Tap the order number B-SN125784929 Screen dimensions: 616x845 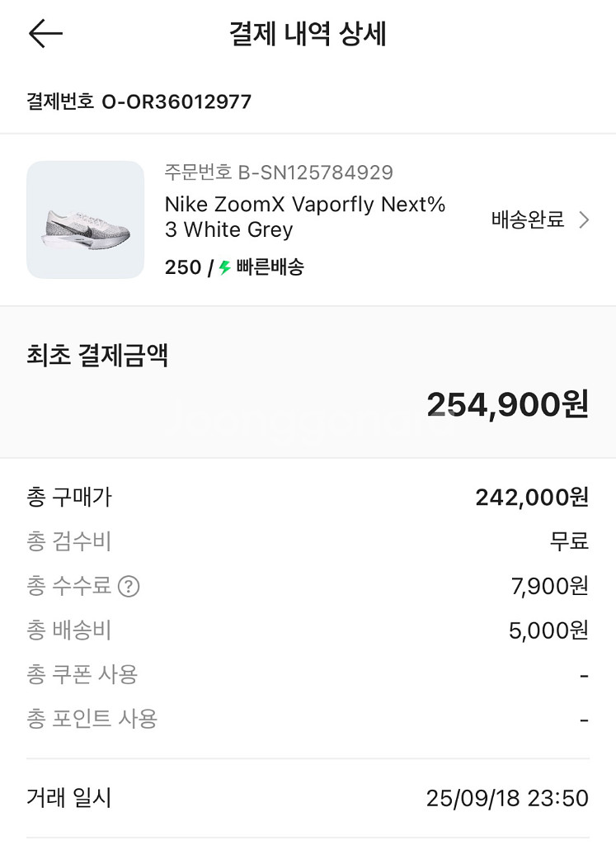tap(279, 172)
